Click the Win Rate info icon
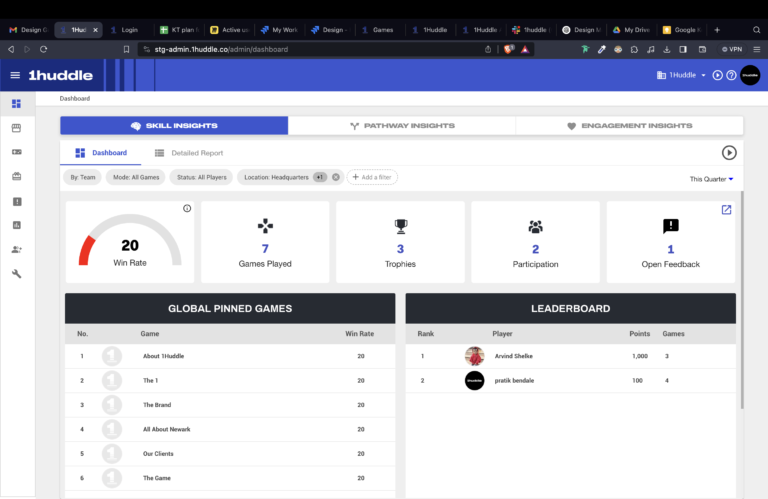The width and height of the screenshot is (768, 499). tap(187, 208)
